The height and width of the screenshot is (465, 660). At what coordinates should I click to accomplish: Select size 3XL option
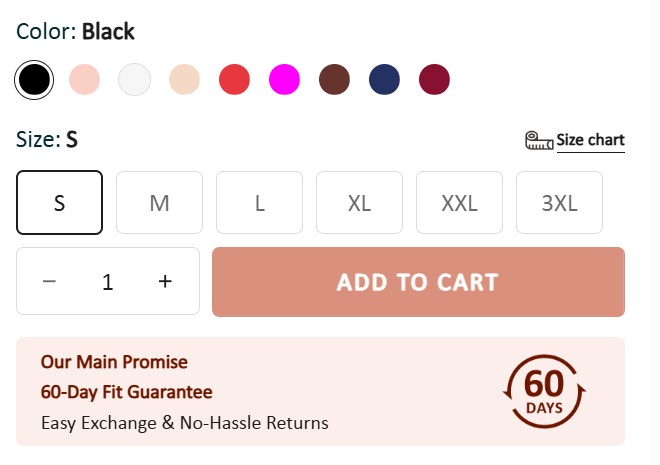click(x=559, y=203)
